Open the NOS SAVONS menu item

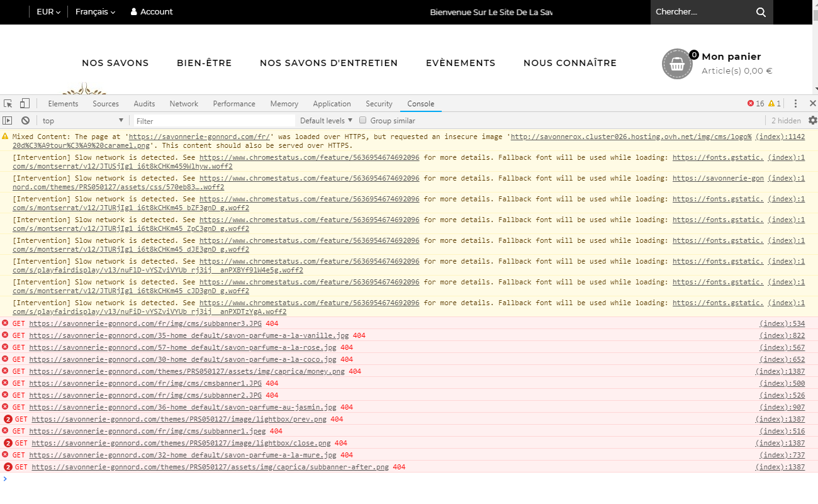pyautogui.click(x=115, y=63)
